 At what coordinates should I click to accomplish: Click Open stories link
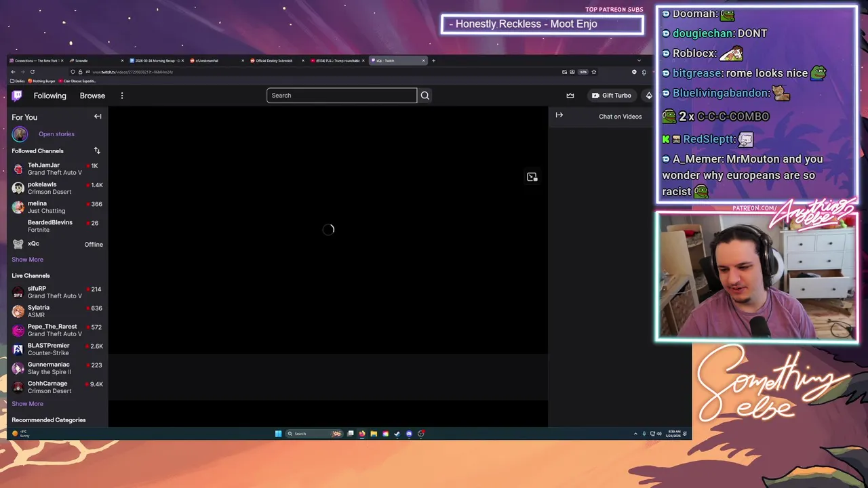pyautogui.click(x=56, y=134)
